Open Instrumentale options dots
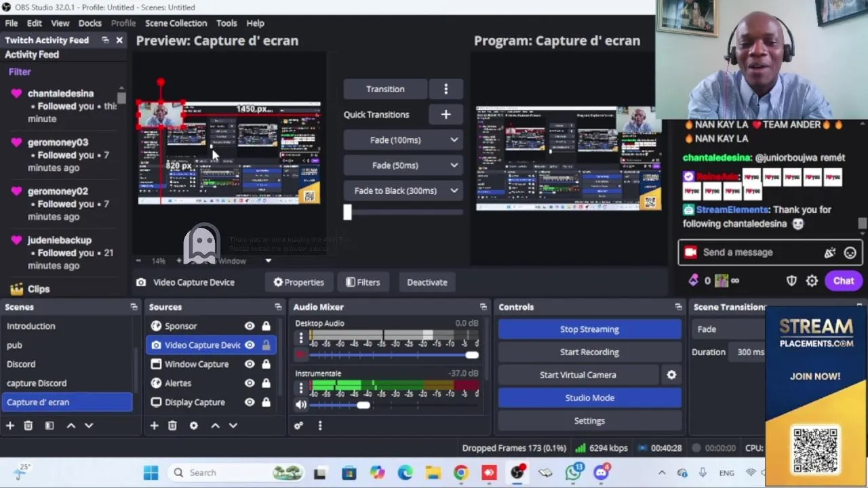The height and width of the screenshot is (488, 868). 301,388
